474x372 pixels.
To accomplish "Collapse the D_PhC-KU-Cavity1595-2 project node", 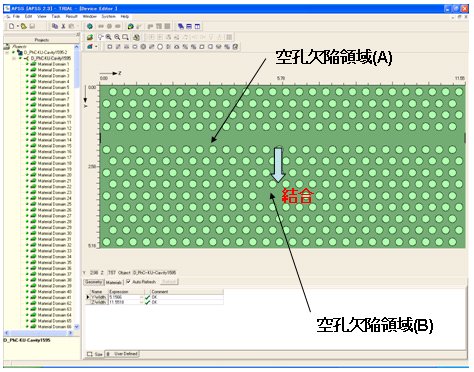I will [x=7, y=52].
